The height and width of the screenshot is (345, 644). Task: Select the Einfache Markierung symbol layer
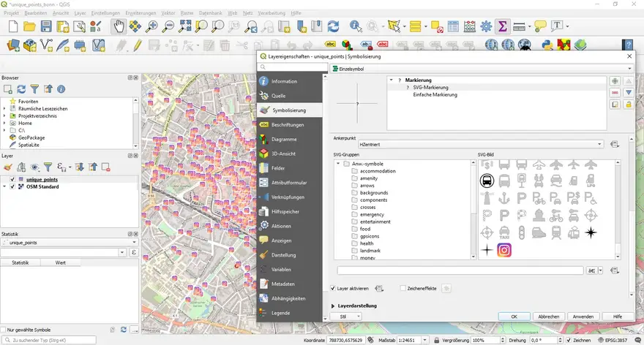tap(435, 95)
